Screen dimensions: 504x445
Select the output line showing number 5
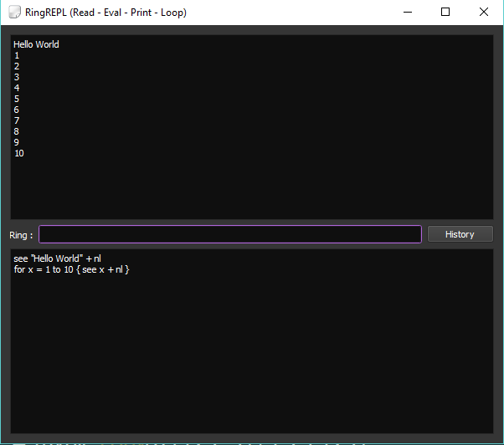coord(17,99)
